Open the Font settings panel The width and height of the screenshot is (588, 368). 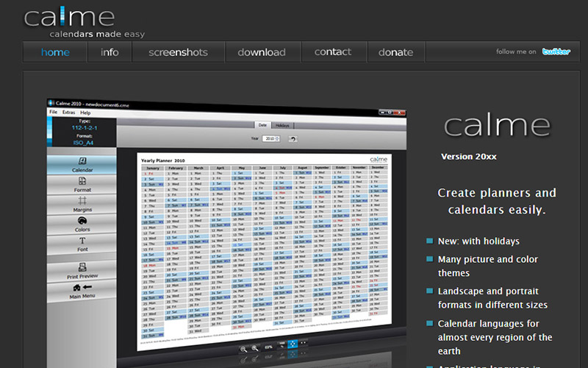pyautogui.click(x=82, y=244)
